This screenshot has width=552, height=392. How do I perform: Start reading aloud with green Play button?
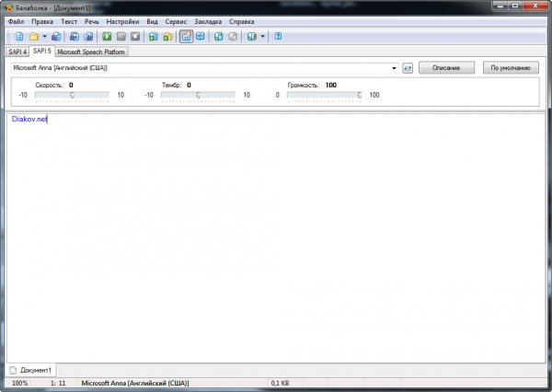coord(107,37)
